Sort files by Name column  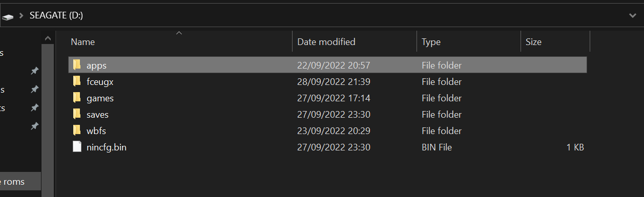coord(82,42)
